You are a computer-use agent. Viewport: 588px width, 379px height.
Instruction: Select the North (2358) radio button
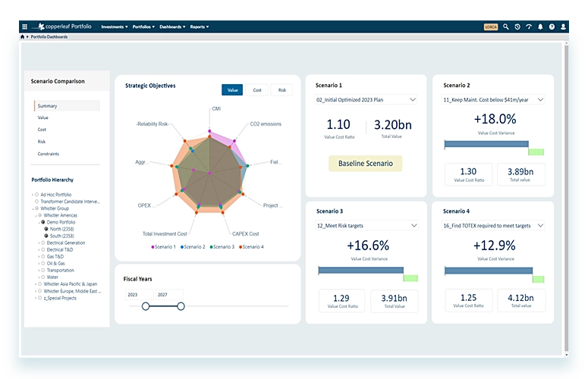[x=46, y=229]
